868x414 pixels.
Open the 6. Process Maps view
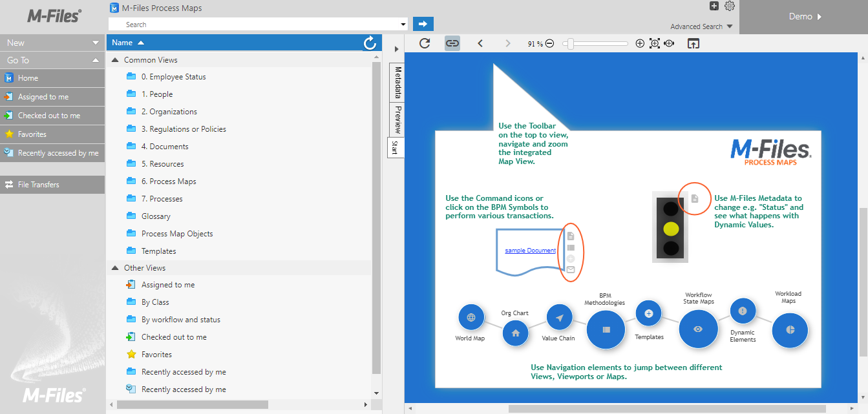pos(169,181)
